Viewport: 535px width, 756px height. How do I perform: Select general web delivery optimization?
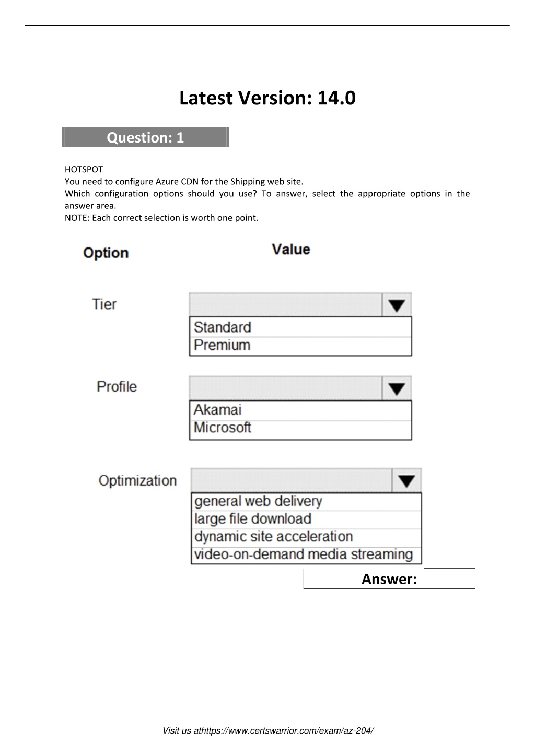tap(306, 502)
